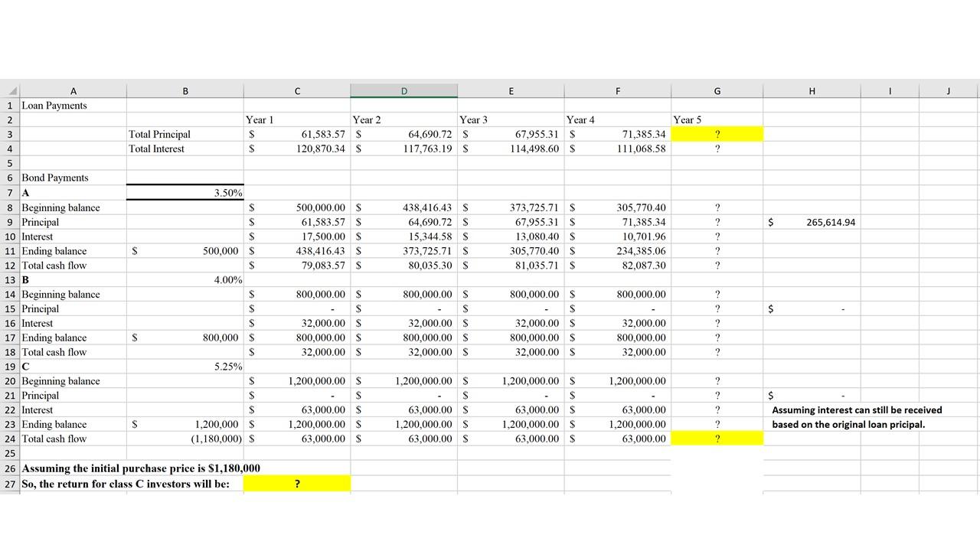Select row 13 header next to bond B
Viewport: 980px width, 551px height.
click(11, 279)
